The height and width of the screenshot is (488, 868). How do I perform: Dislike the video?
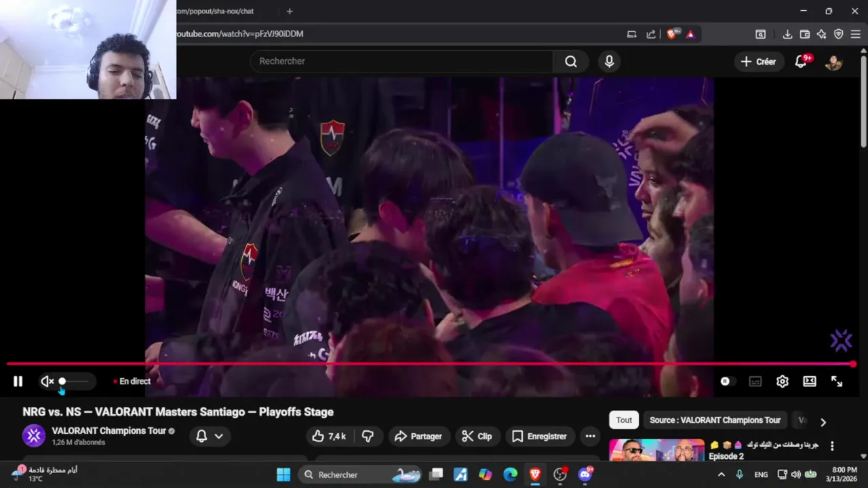click(368, 436)
